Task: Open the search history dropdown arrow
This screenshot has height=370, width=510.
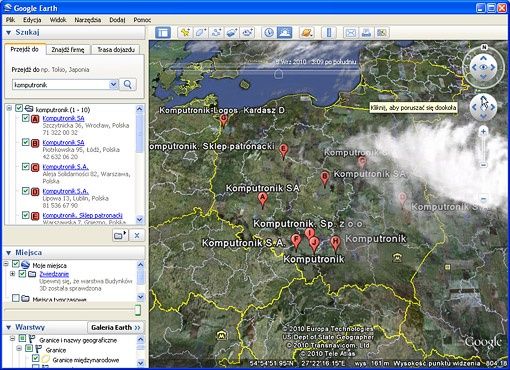Action: pyautogui.click(x=113, y=84)
